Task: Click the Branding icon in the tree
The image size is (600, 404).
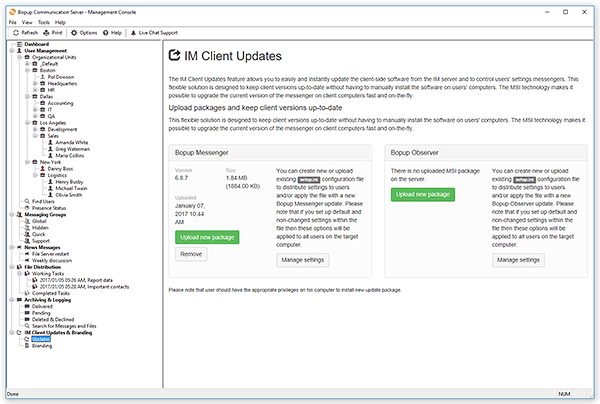Action: tap(27, 345)
